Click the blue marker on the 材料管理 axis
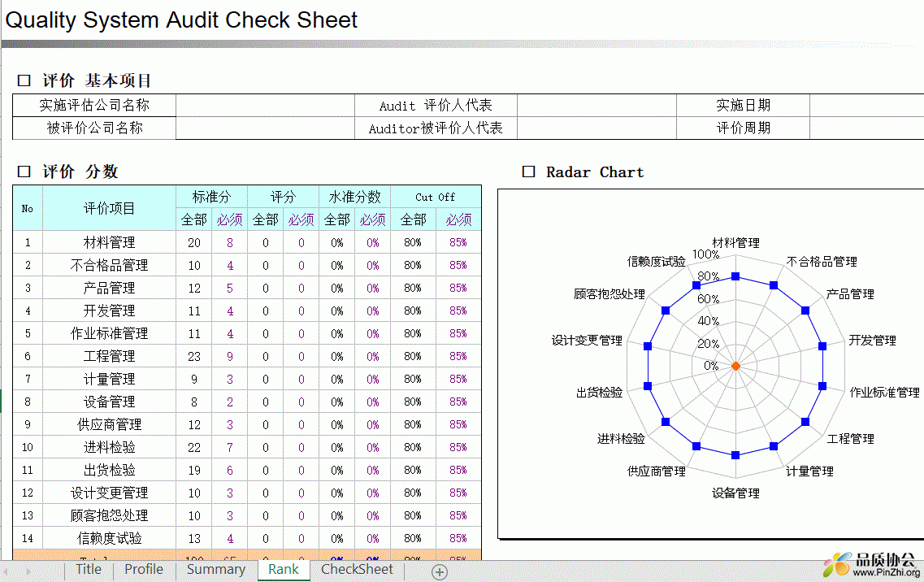The height and width of the screenshot is (582, 924). (735, 276)
